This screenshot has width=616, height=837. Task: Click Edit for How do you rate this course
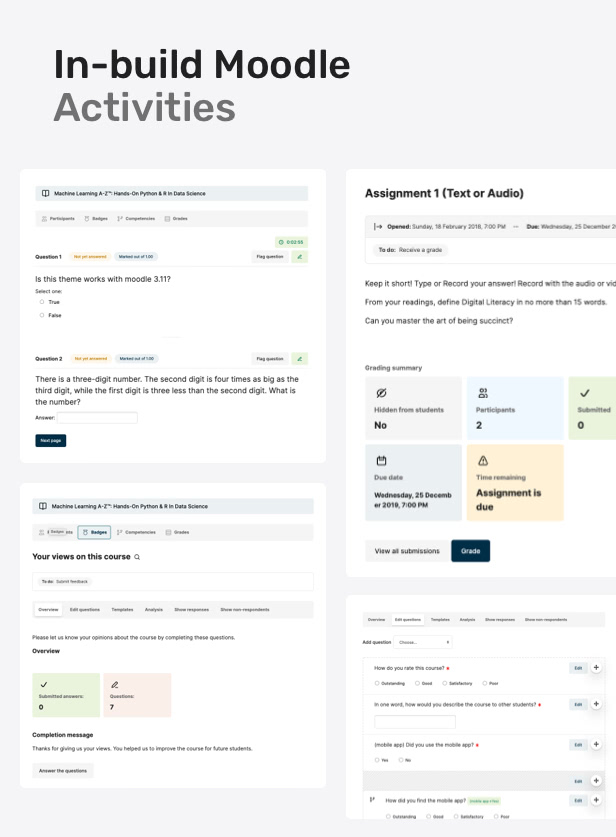[x=578, y=668]
